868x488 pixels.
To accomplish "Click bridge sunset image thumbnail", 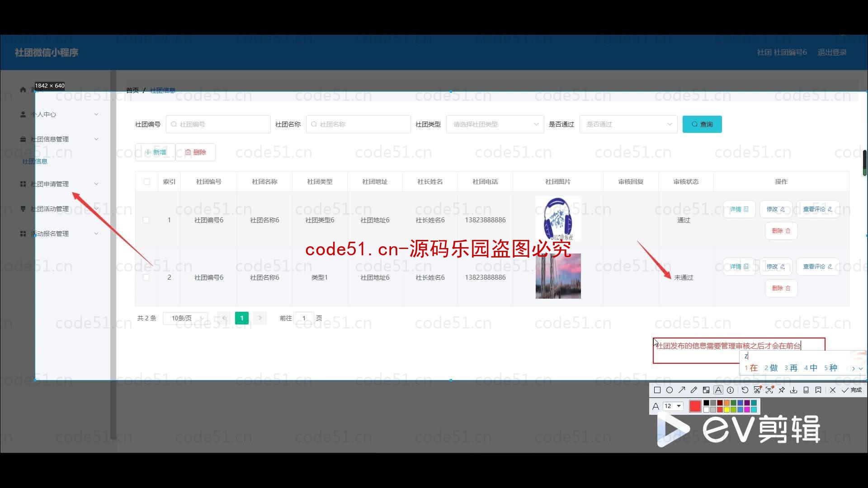I will point(558,276).
